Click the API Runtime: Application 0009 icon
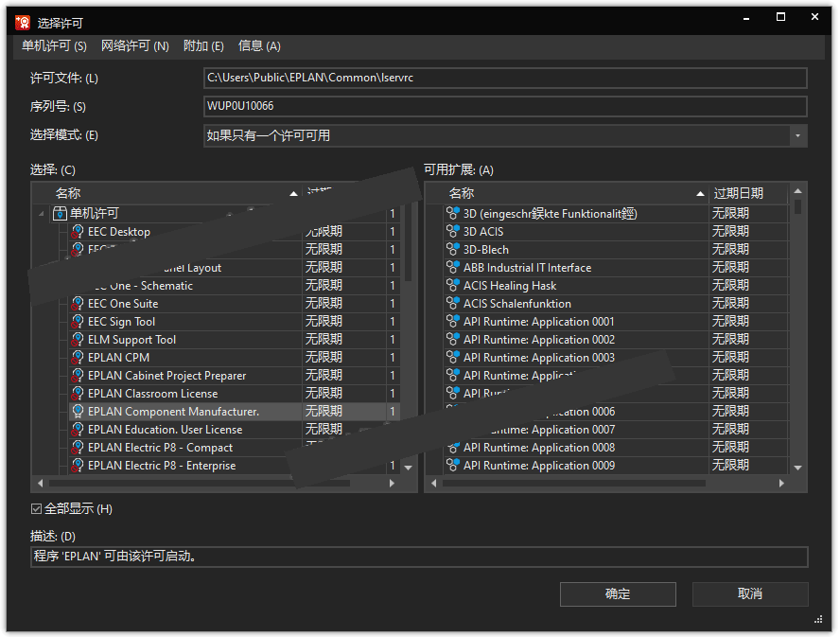 453,466
